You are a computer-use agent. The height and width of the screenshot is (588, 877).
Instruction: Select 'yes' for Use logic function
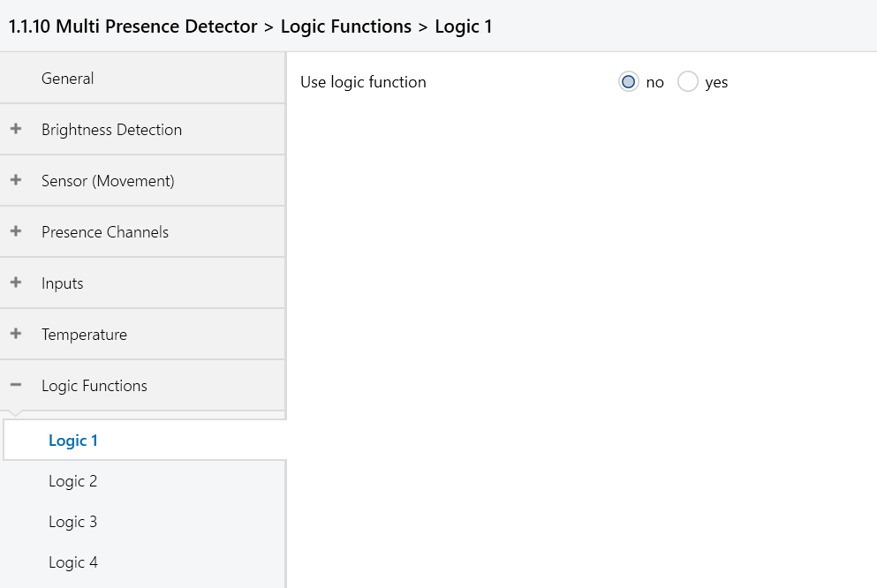pyautogui.click(x=687, y=81)
